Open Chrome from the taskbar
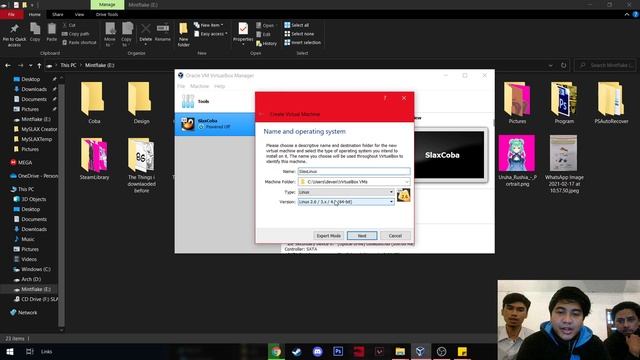 click(x=276, y=351)
